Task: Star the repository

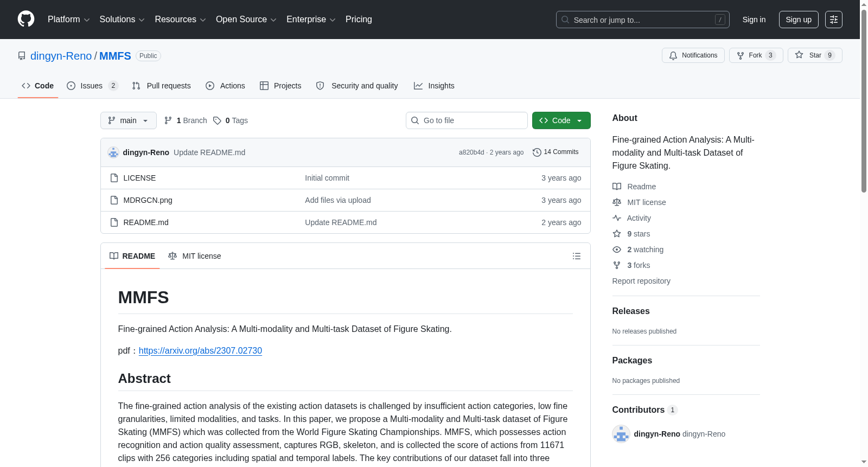Action: (814, 55)
